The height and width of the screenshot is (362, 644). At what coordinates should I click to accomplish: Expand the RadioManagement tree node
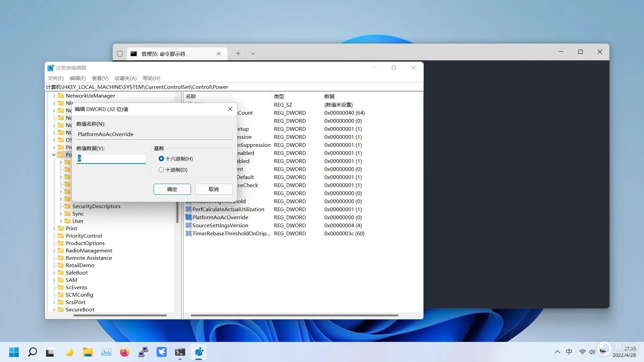click(54, 251)
